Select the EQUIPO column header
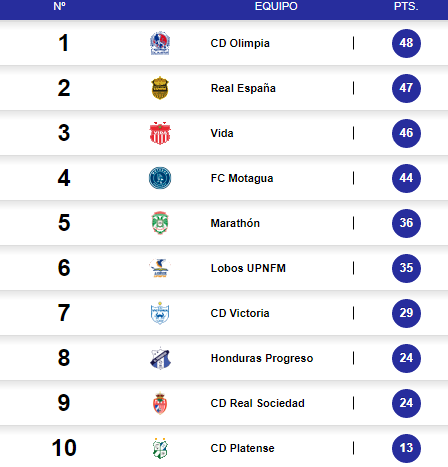This screenshot has height=467, width=448. [276, 6]
